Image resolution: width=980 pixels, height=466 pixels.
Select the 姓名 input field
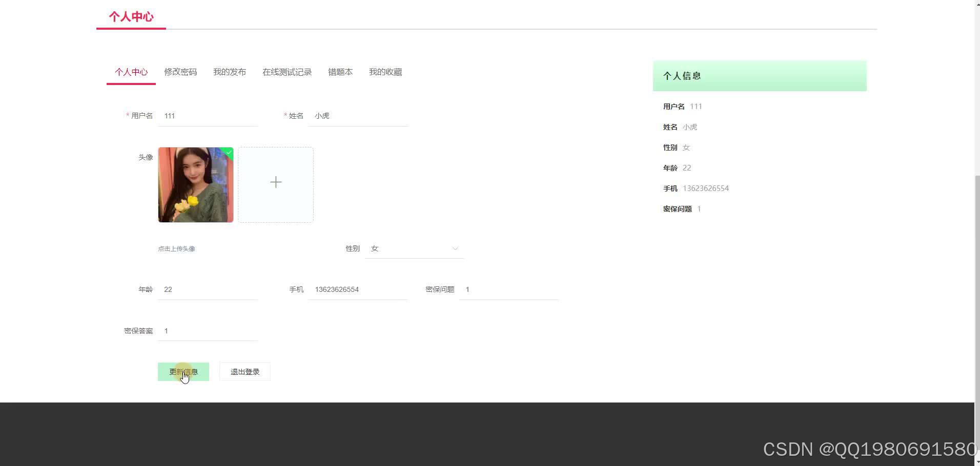click(357, 116)
